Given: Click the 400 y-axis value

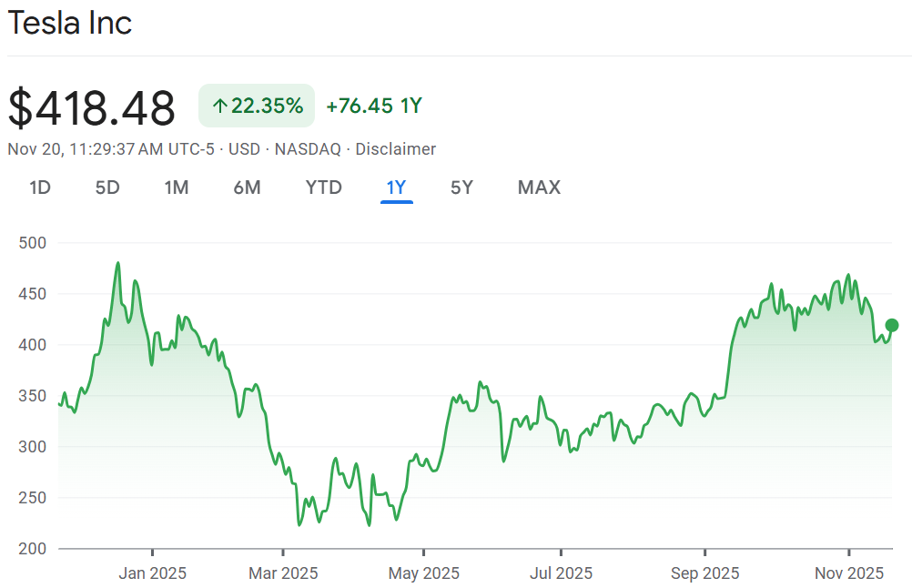Looking at the screenshot, I should click(x=33, y=345).
